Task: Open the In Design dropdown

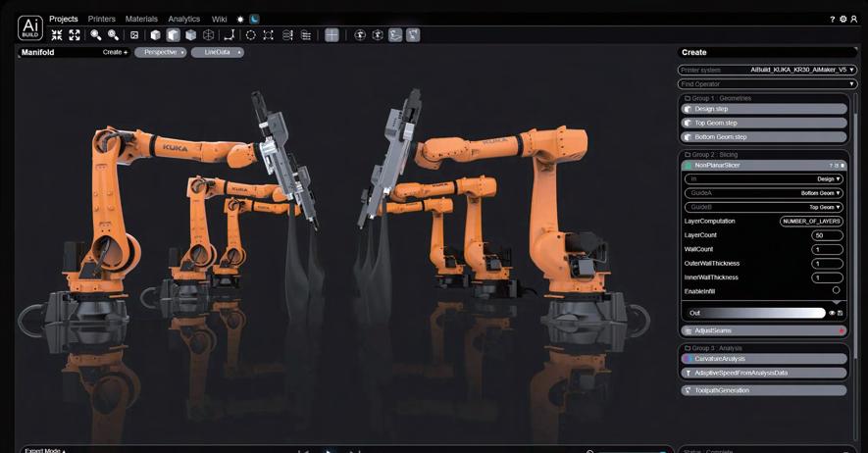Action: point(764,179)
